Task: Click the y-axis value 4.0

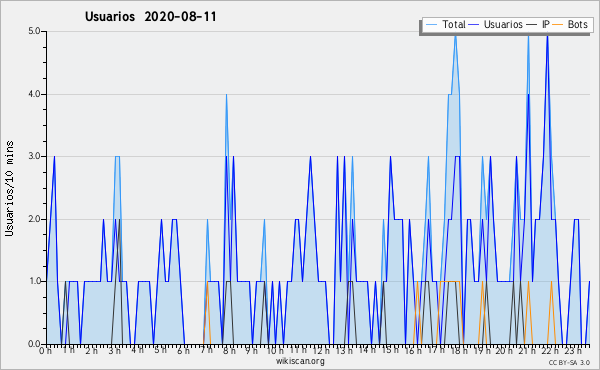Action: [34, 94]
